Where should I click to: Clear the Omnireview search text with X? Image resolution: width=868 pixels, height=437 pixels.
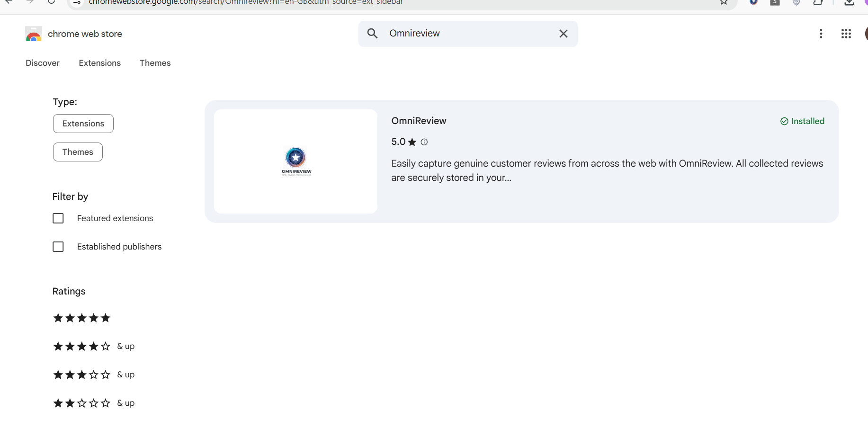coord(563,34)
